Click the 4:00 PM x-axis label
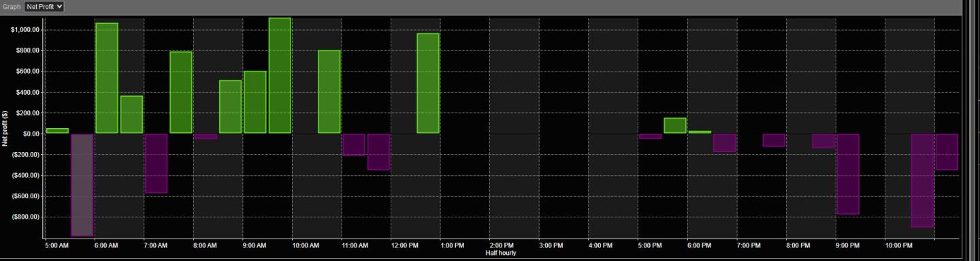Image resolution: width=980 pixels, height=261 pixels. (601, 245)
